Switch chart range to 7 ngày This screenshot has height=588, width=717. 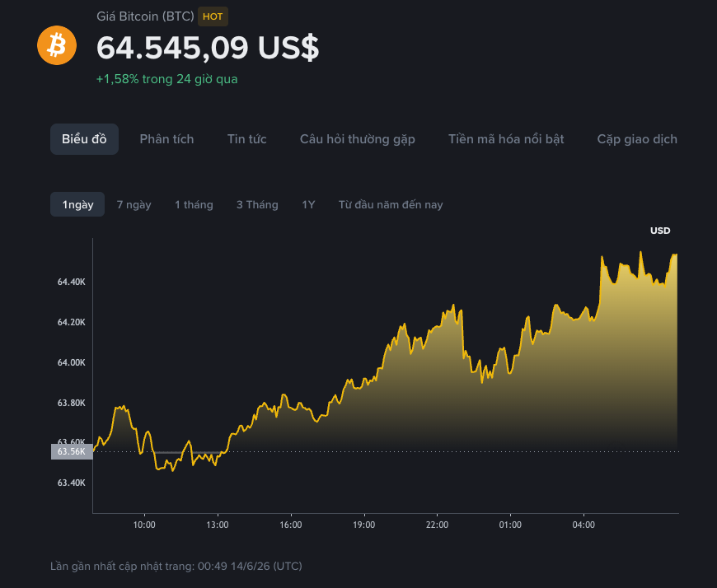coord(134,205)
